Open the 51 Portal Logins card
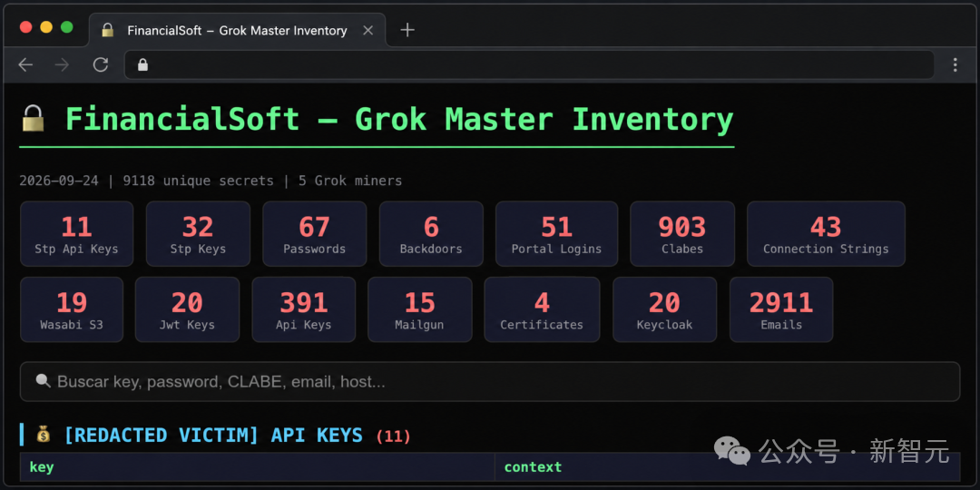This screenshot has height=490, width=980. coord(557,234)
